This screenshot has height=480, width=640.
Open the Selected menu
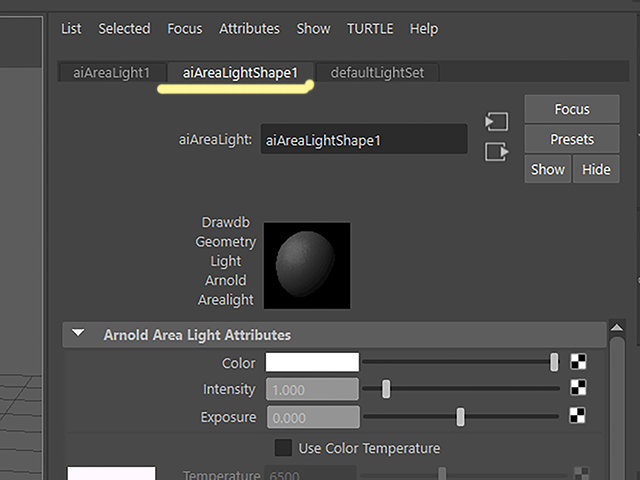click(x=124, y=29)
